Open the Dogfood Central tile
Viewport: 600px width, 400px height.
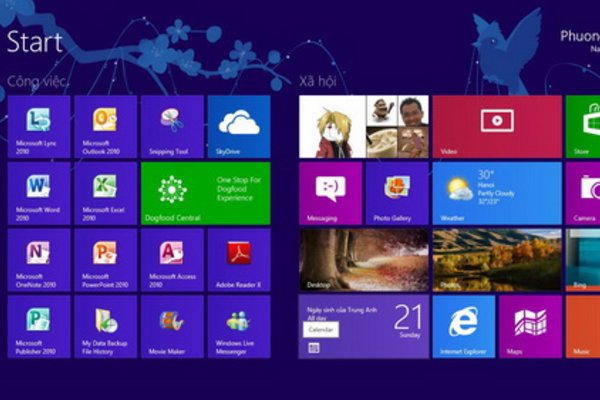[206, 193]
